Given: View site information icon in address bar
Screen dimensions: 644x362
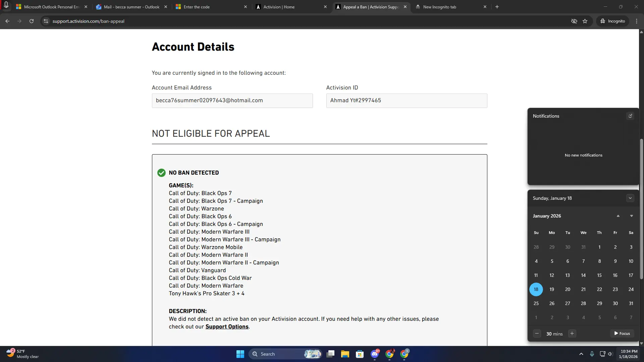Looking at the screenshot, I should pos(46,21).
